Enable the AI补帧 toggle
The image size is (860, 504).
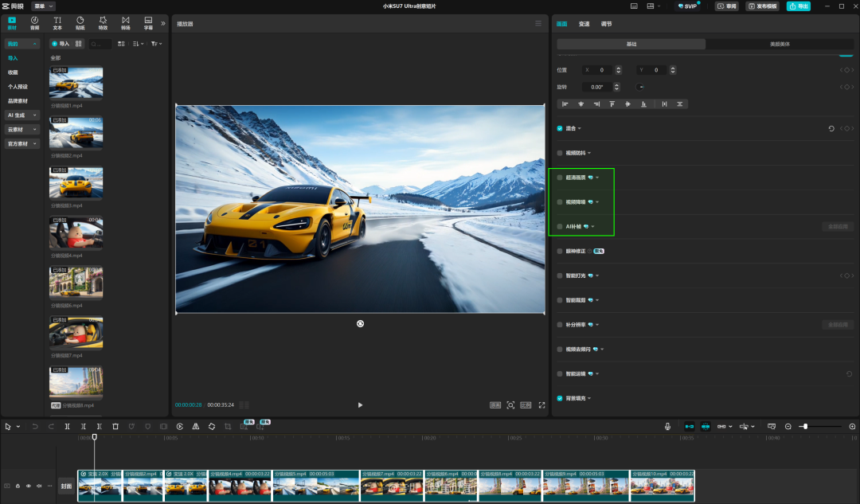click(560, 226)
